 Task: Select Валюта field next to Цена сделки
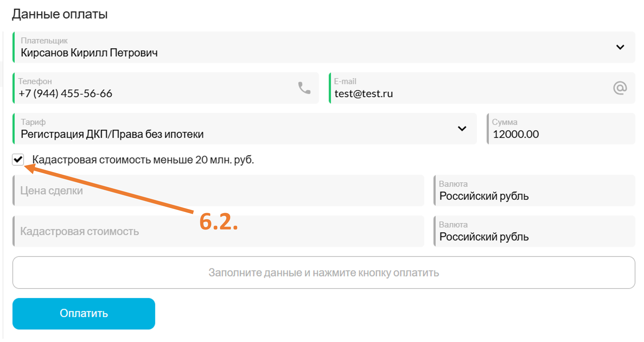tap(534, 191)
